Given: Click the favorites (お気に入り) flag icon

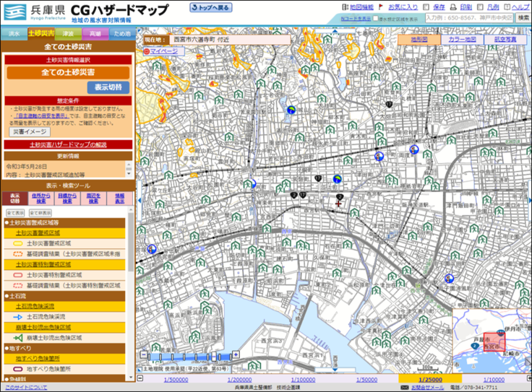Looking at the screenshot, I should coord(382,6).
